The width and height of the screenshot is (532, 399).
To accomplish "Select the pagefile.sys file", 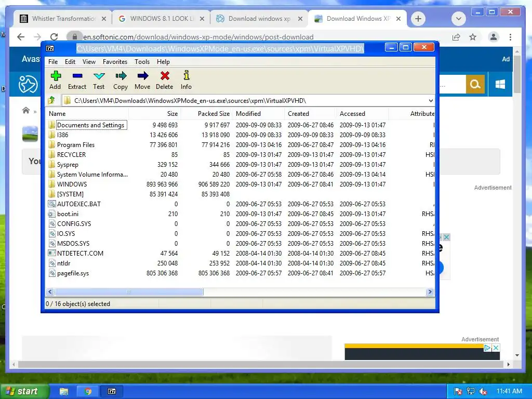I will click(x=73, y=273).
